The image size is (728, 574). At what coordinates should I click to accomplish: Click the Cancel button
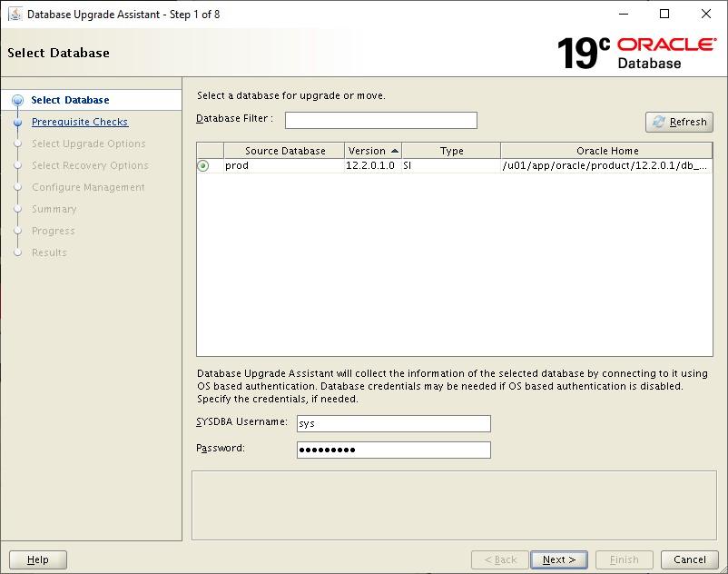(689, 559)
